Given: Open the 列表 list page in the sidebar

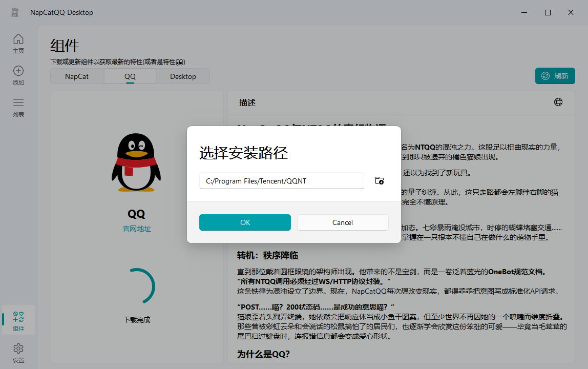Looking at the screenshot, I should (18, 107).
